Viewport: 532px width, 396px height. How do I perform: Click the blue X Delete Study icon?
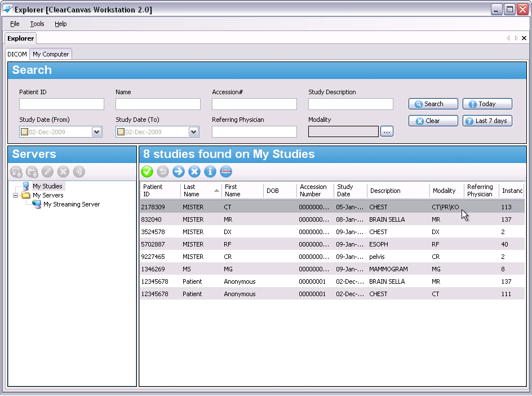click(194, 171)
